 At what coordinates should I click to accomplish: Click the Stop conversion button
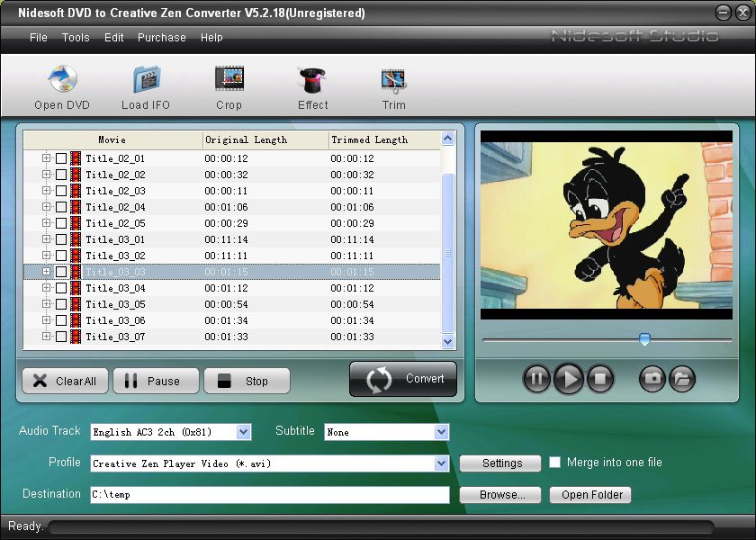point(247,381)
